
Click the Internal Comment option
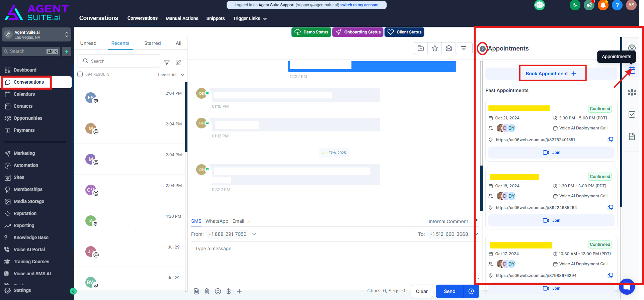pyautogui.click(x=448, y=221)
